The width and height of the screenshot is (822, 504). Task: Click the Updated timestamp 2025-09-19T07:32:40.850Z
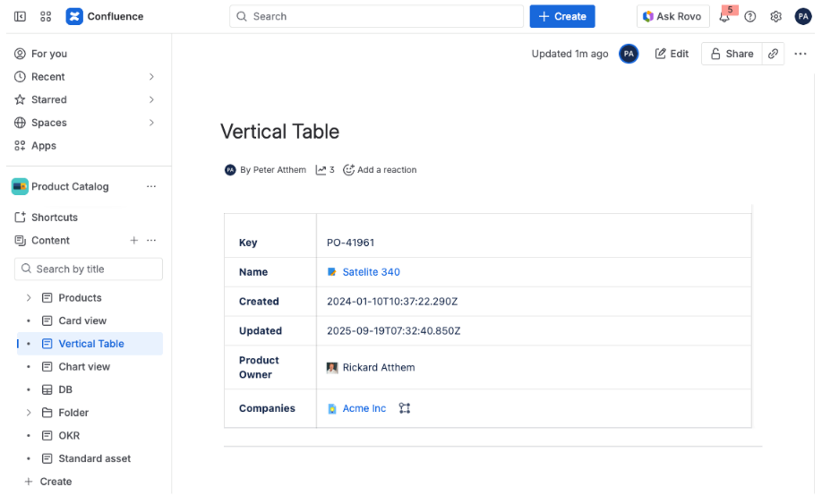pyautogui.click(x=394, y=330)
